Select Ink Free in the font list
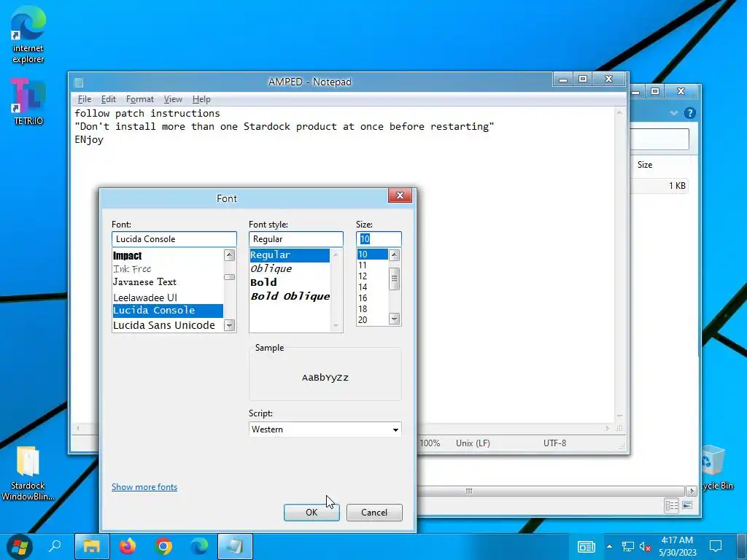Image resolution: width=747 pixels, height=560 pixels. (168, 269)
